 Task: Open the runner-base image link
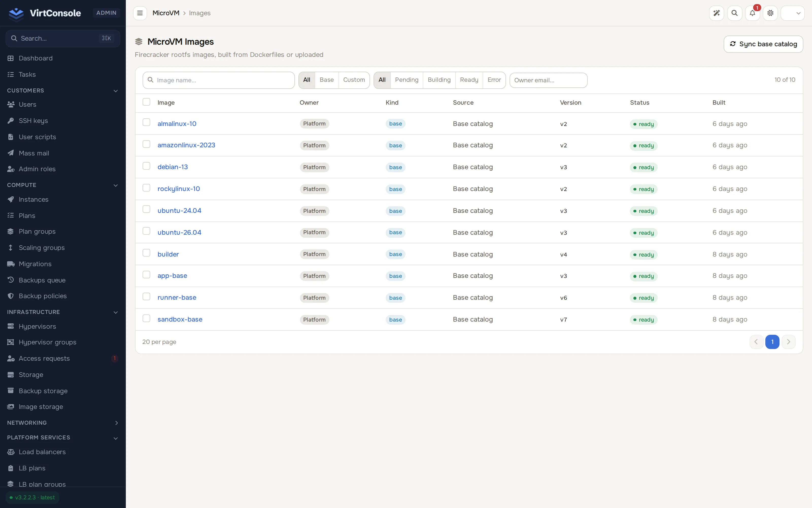(177, 298)
